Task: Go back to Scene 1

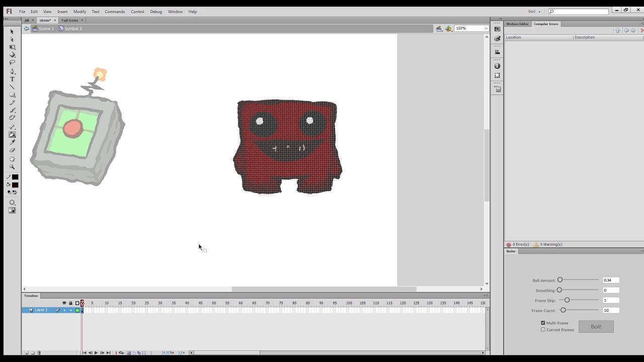Action: tap(43, 29)
